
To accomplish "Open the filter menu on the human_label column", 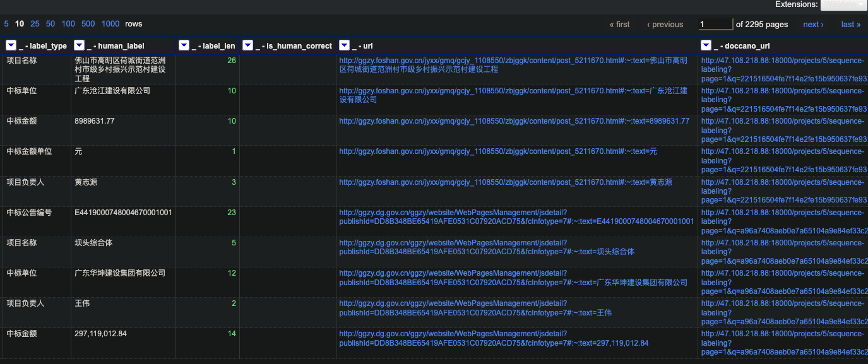I will (80, 45).
